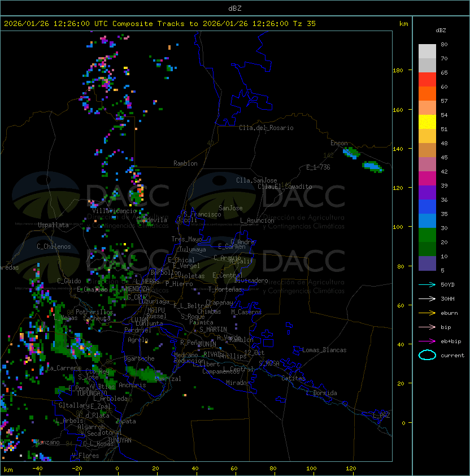470x476 pixels.
Task: Click the blue radar echo beside Encon
Action: point(351,154)
